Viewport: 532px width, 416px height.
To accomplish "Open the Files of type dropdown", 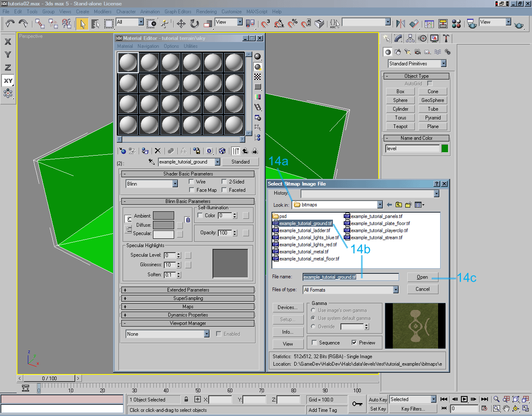I will point(396,289).
